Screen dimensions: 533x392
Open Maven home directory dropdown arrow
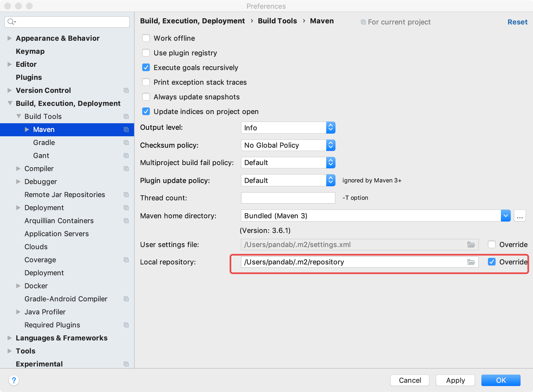pos(506,216)
